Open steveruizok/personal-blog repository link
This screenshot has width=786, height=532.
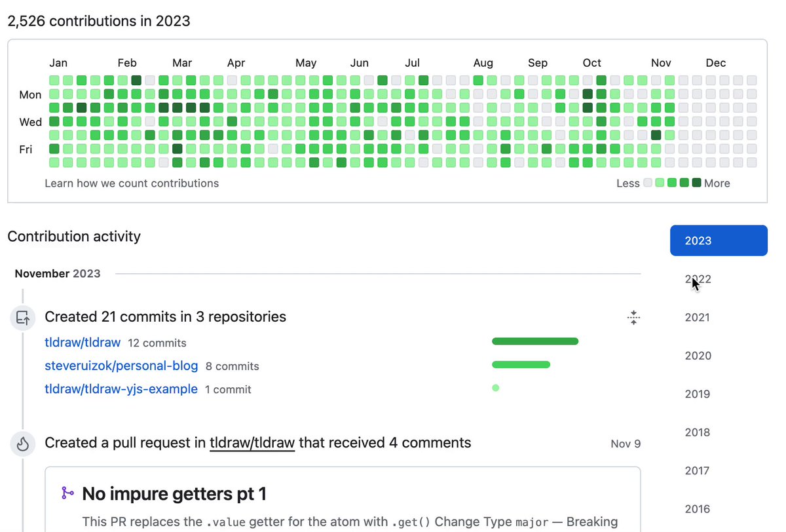pyautogui.click(x=121, y=366)
